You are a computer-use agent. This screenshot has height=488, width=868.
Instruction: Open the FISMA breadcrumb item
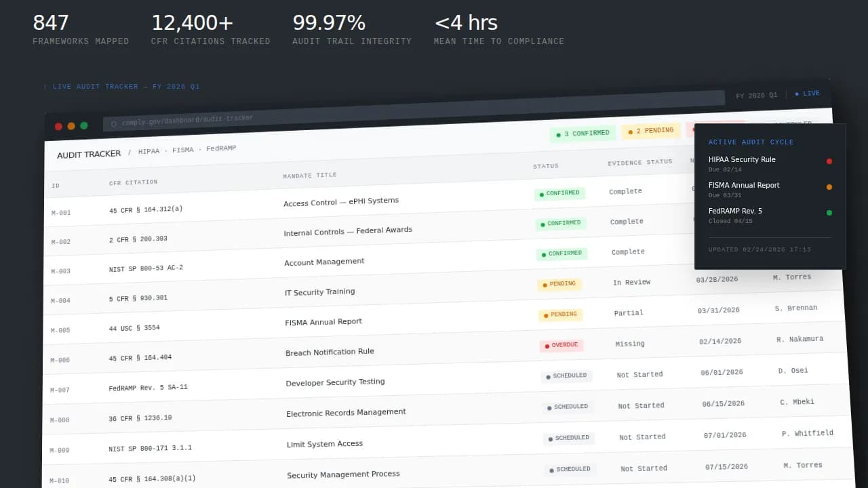point(183,150)
